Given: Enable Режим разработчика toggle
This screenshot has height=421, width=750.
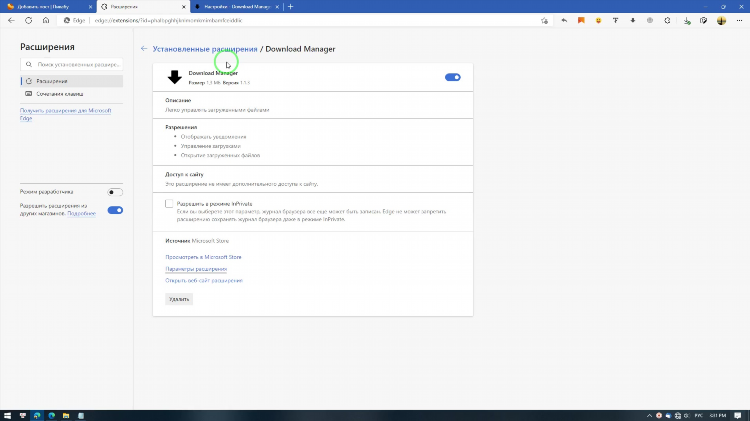Looking at the screenshot, I should [115, 192].
